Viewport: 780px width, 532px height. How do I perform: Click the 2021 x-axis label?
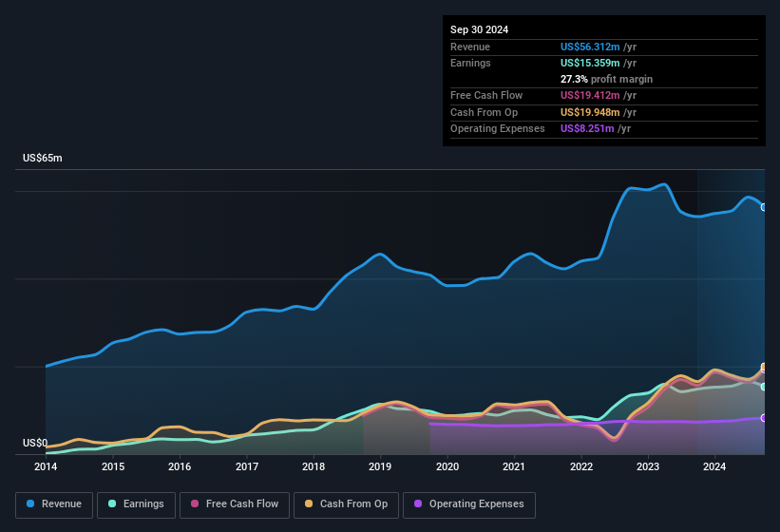coord(514,466)
